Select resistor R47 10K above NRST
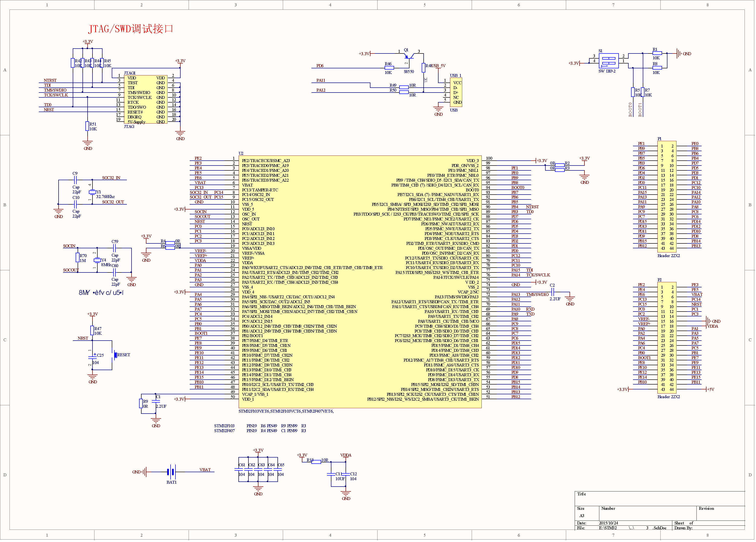756x542 pixels. pos(92,331)
